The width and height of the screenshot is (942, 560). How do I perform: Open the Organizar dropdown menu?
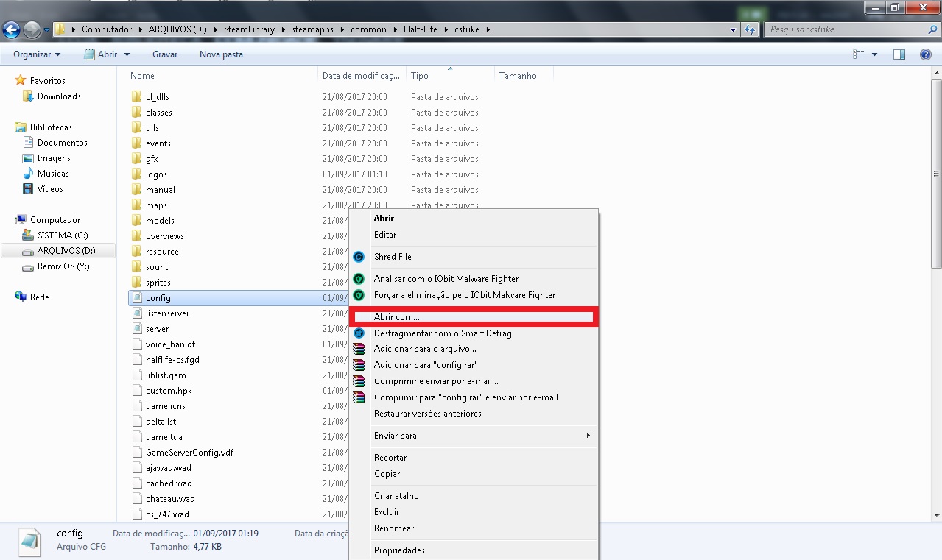coord(37,54)
